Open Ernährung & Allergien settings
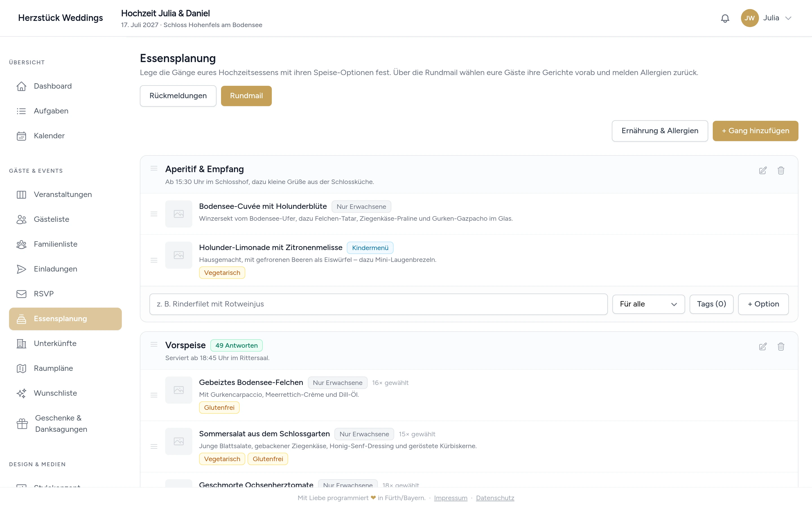This screenshot has height=508, width=812. [660, 131]
